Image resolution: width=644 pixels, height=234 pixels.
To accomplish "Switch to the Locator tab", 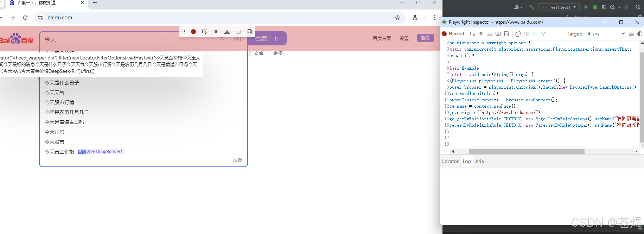I will coord(450,161).
